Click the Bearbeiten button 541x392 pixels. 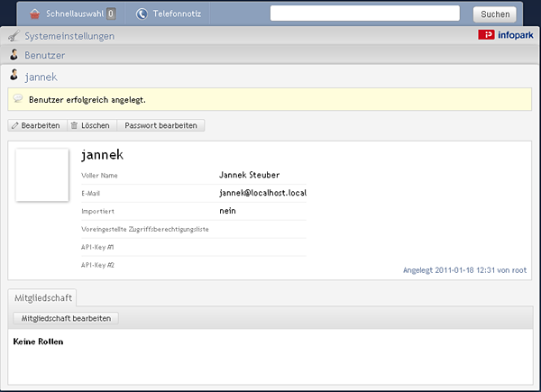(x=37, y=125)
